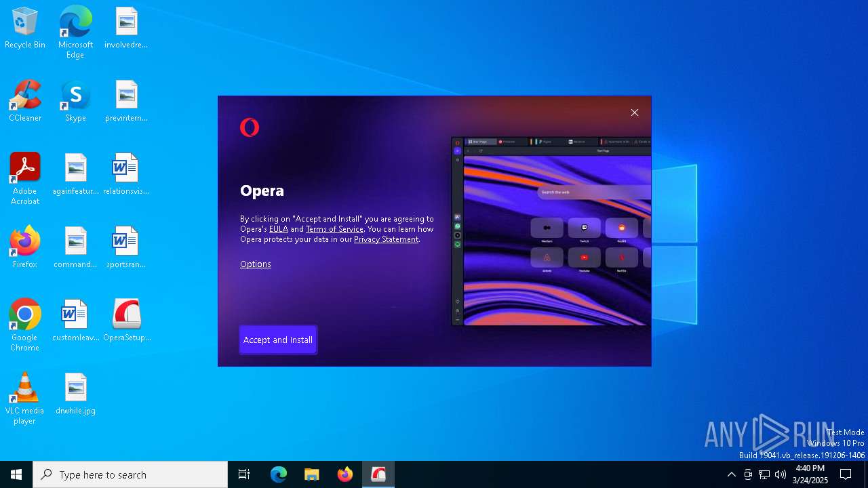Select the previntern... image file on desktop
868x488 pixels.
coord(126,101)
